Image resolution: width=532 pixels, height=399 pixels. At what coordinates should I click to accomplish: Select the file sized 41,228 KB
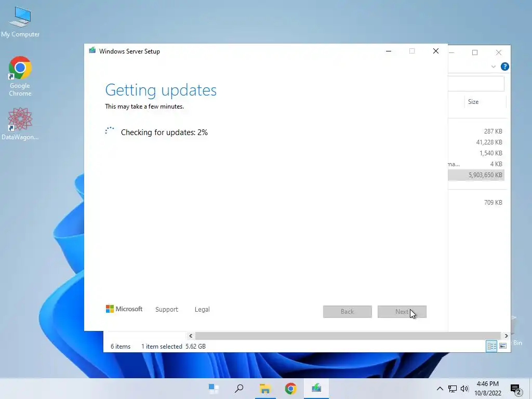[476, 142]
